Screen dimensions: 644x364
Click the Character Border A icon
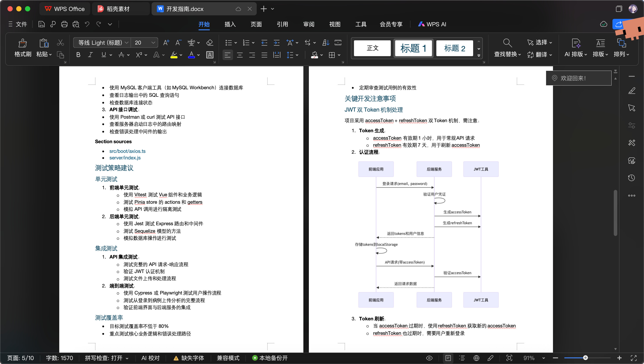[209, 55]
